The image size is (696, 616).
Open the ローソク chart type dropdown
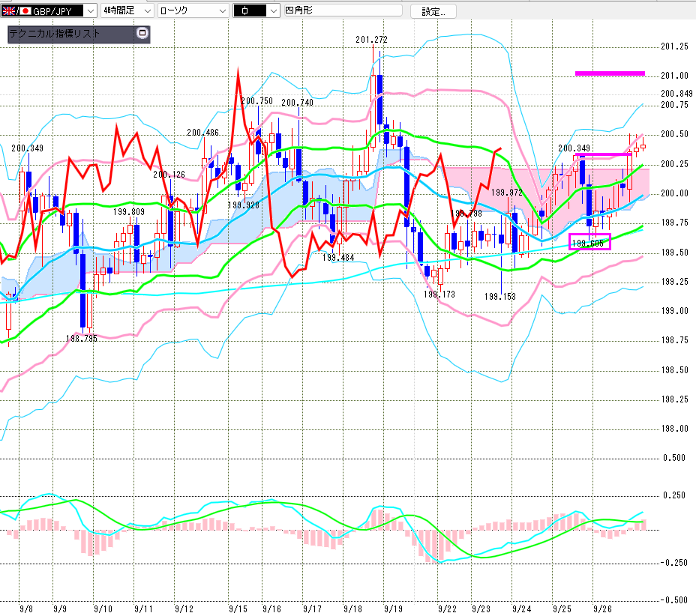click(x=222, y=10)
